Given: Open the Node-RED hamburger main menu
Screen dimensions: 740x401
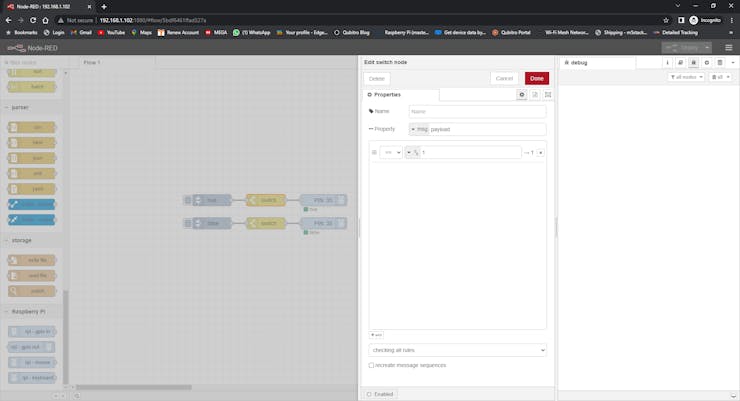Looking at the screenshot, I should [x=727, y=47].
